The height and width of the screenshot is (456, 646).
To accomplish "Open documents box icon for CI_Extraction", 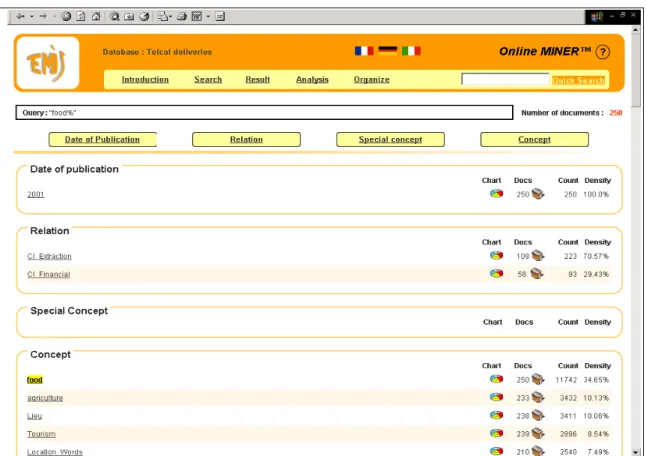I will (x=538, y=255).
